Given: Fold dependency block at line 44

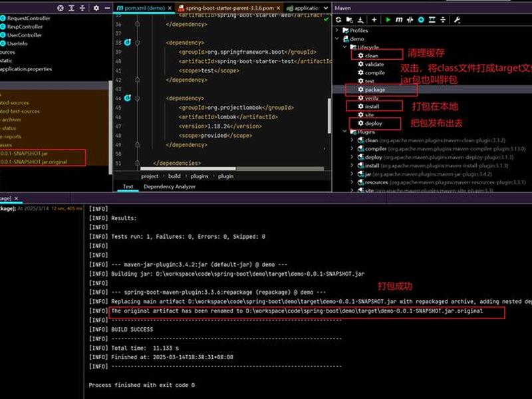Looking at the screenshot, I should pyautogui.click(x=138, y=98).
